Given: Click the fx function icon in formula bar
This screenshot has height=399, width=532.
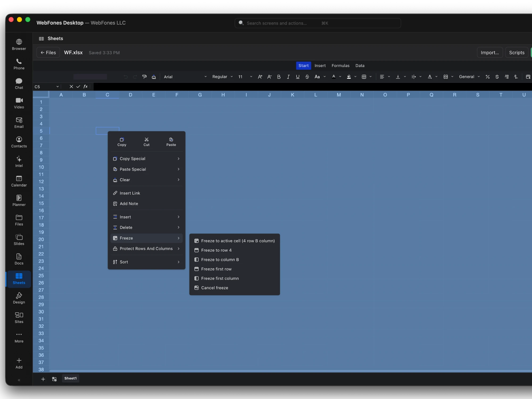Looking at the screenshot, I should point(85,86).
